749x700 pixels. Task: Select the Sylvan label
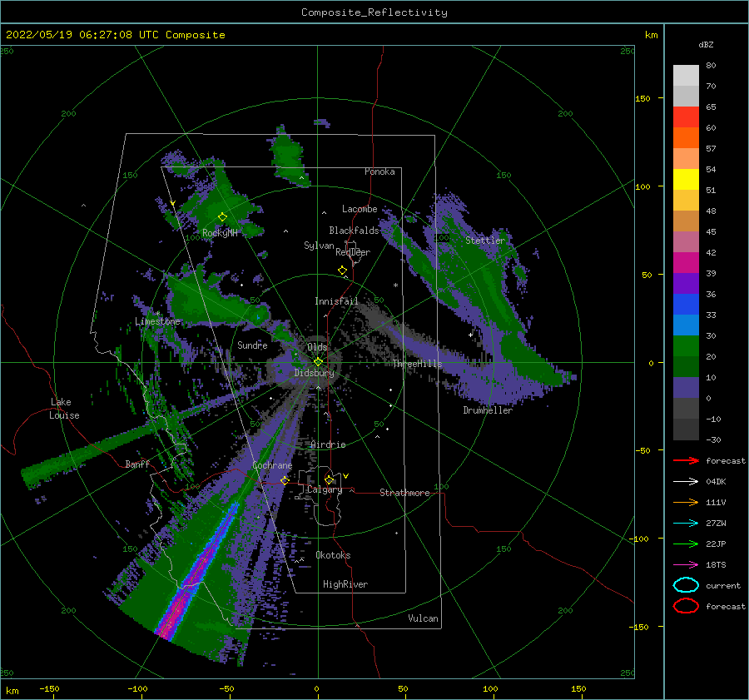coord(319,246)
